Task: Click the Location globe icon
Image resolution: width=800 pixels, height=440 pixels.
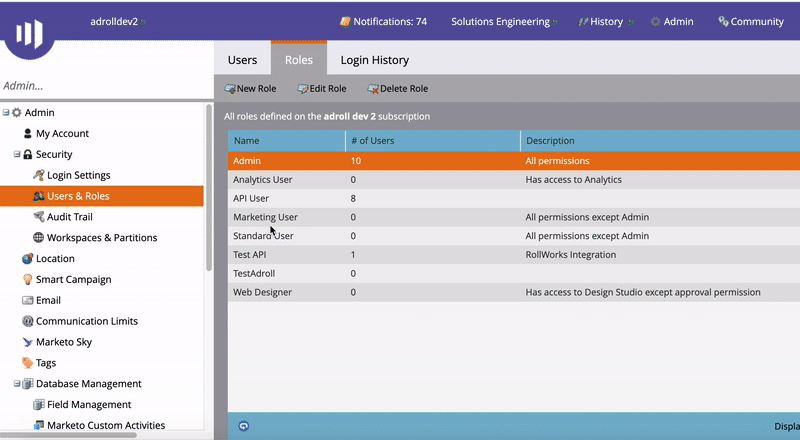Action: 28,258
